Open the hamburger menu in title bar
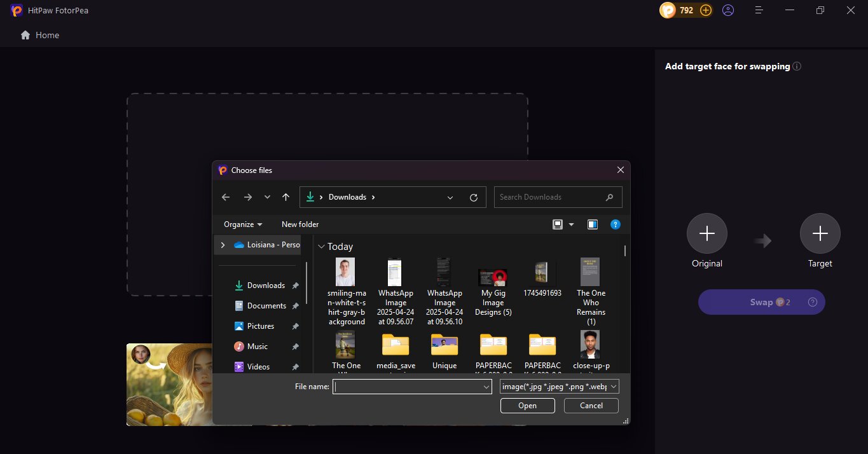868x454 pixels. 759,10
